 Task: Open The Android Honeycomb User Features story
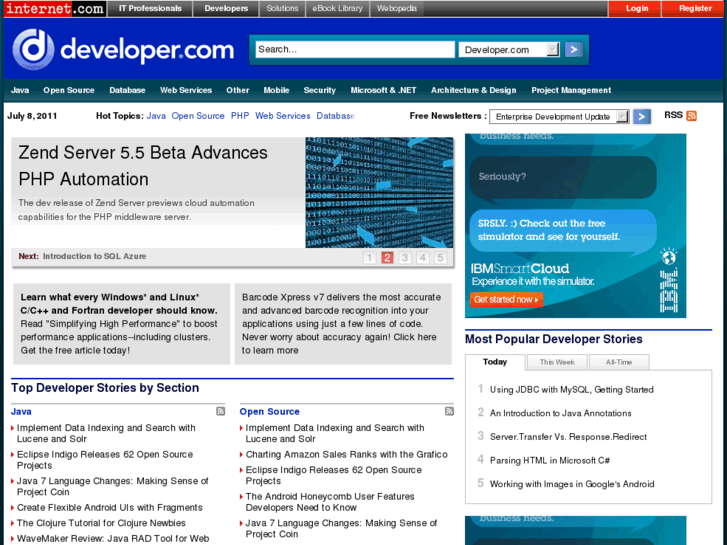(x=330, y=502)
